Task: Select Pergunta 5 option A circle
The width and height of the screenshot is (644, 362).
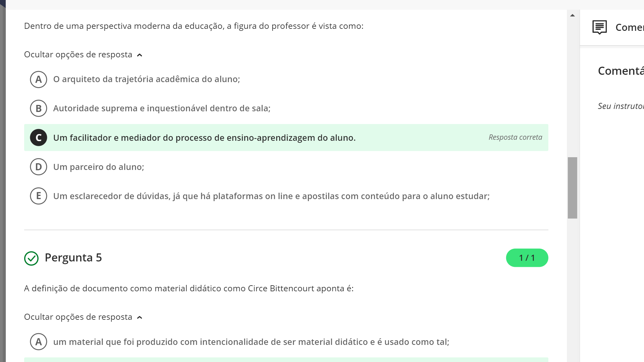Action: tap(39, 342)
